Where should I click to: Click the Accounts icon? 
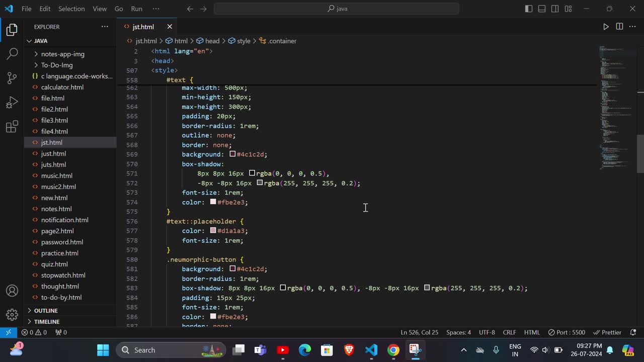tap(12, 291)
